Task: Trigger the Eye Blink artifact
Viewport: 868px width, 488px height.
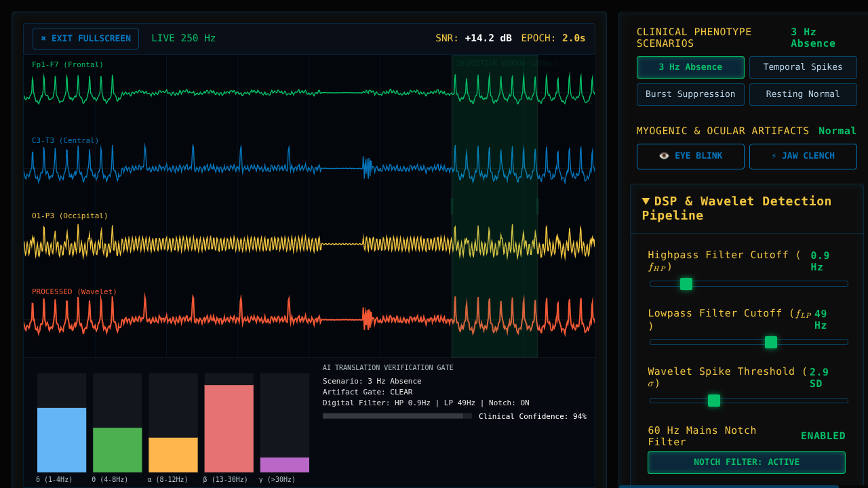Action: (690, 156)
